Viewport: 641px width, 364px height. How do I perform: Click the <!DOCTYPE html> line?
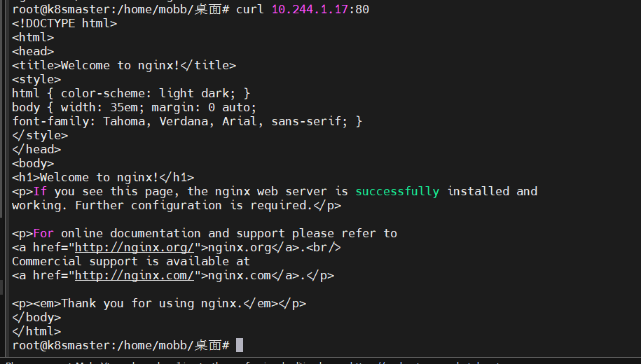(x=64, y=23)
